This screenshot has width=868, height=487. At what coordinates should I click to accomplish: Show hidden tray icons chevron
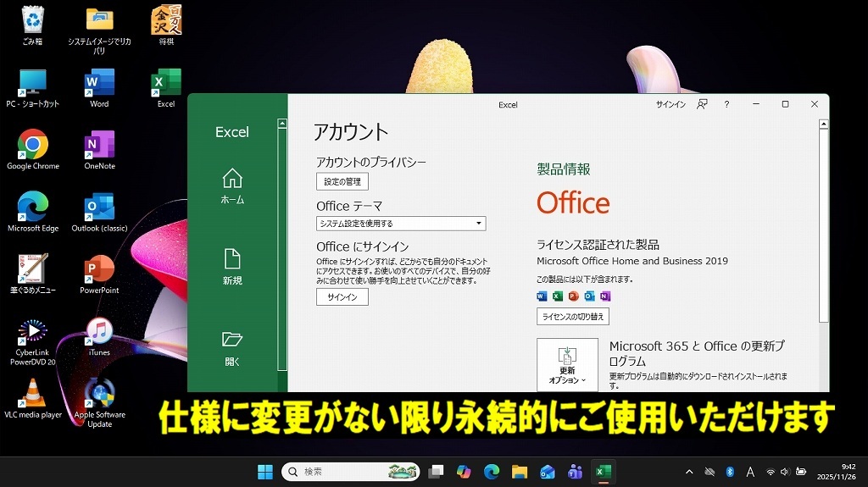tap(689, 472)
